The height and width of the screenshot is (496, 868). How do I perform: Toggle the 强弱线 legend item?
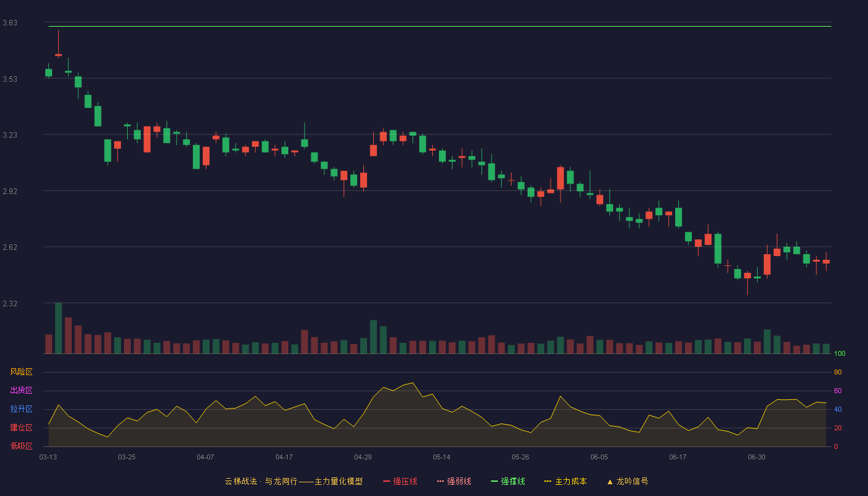coord(454,481)
